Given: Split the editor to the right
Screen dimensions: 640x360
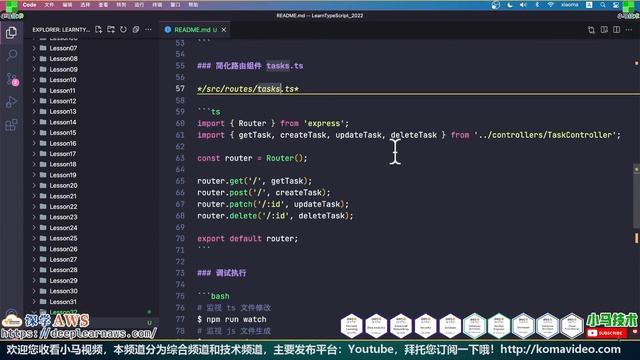Looking at the screenshot, I should coord(616,30).
